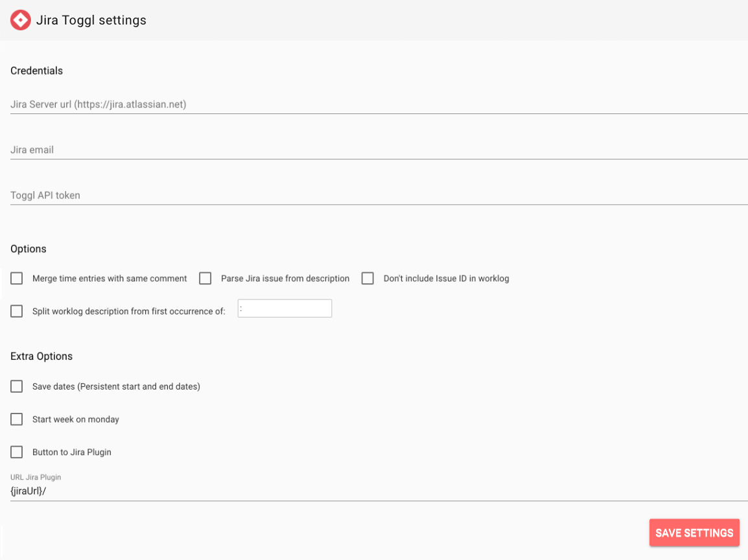Image resolution: width=748 pixels, height=560 pixels.
Task: Click the Extra Options heading
Action: 41,356
